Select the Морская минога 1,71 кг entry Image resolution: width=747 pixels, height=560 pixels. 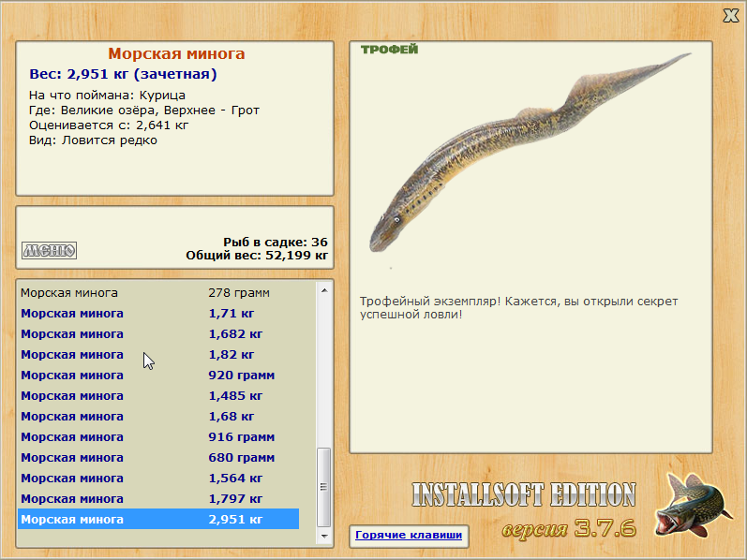[x=158, y=314]
